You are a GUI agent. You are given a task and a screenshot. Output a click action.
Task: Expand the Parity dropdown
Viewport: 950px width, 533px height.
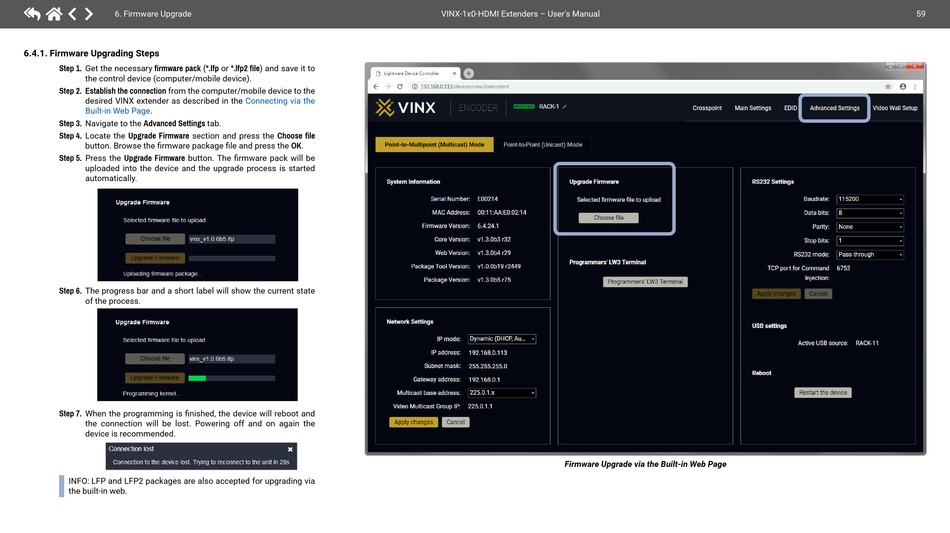870,227
